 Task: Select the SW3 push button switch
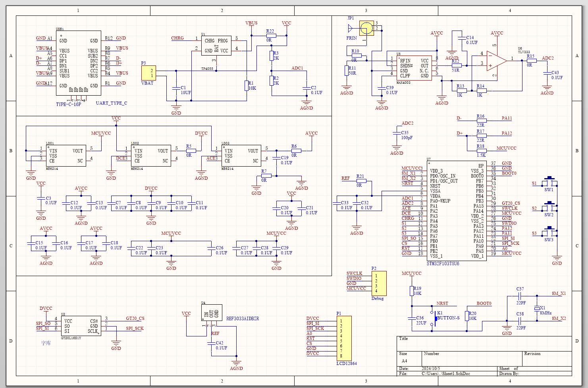549,233
